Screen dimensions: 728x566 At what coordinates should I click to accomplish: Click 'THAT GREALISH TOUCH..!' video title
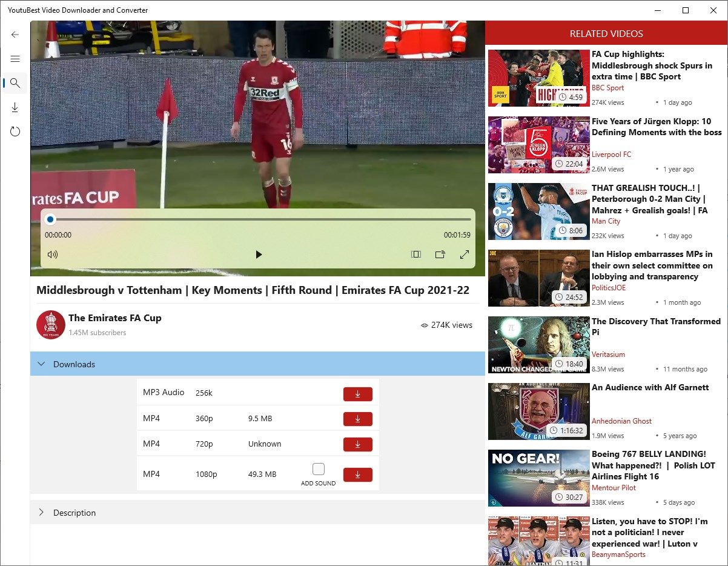(650, 199)
